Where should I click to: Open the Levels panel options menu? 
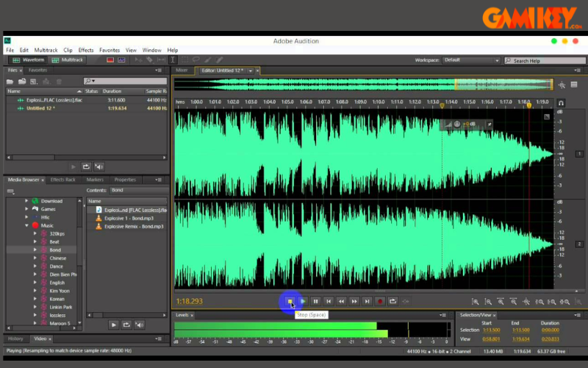coord(443,315)
